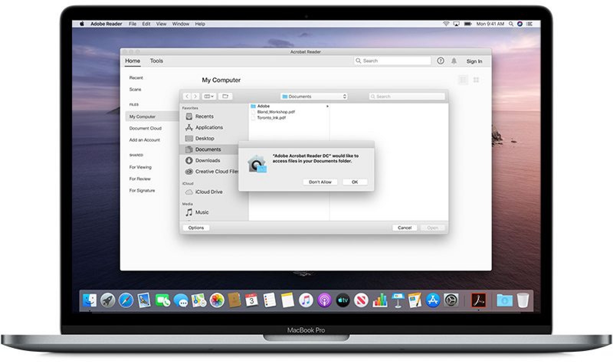Click OK in the Documents access prompt
The image size is (613, 364).
pos(355,182)
